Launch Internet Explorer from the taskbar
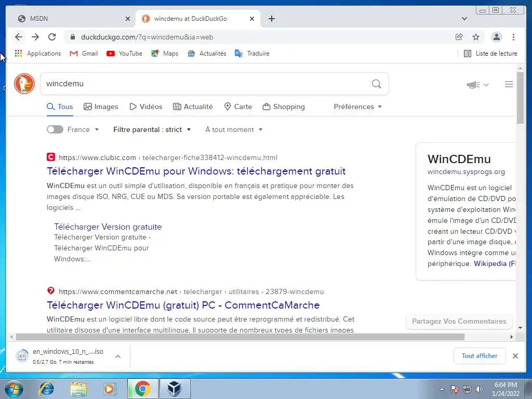Image resolution: width=532 pixels, height=399 pixels. 46,389
